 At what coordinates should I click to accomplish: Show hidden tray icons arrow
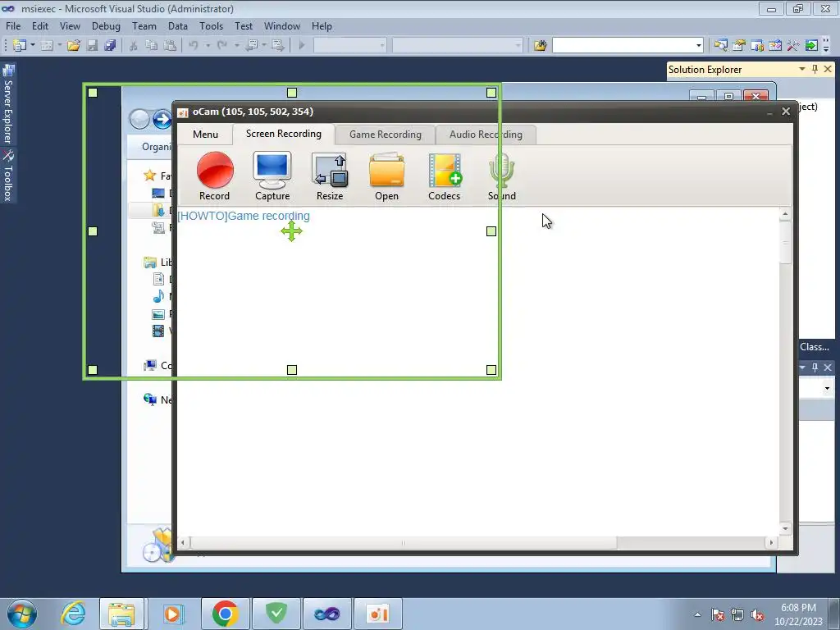(697, 615)
